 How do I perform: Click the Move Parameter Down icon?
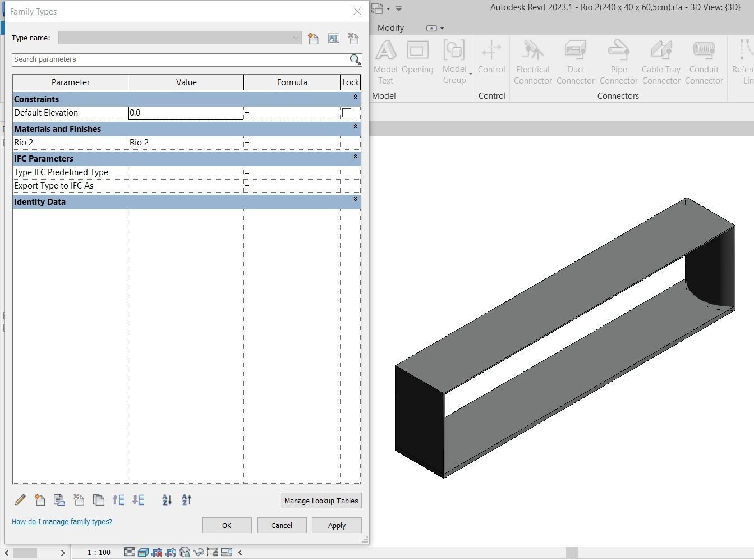(138, 499)
